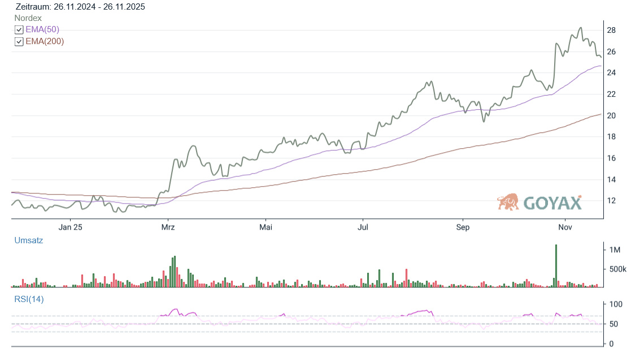This screenshot has width=644, height=349.
Task: Click the EMA(50) legend label
Action: 42,29
